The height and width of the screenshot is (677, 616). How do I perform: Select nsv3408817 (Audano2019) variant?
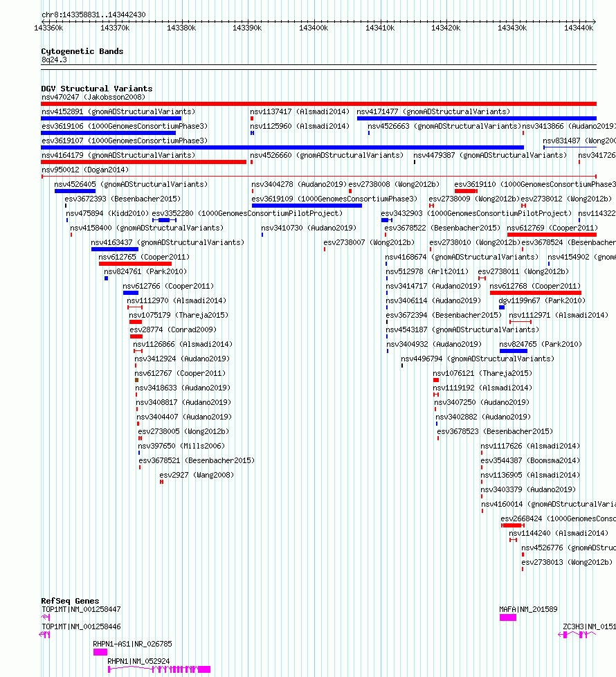[x=183, y=402]
